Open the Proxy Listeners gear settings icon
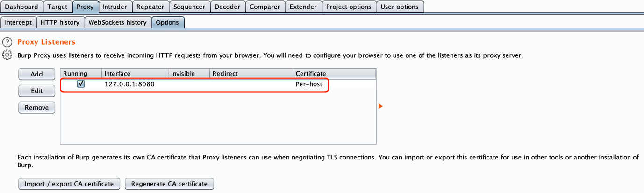 (7, 55)
